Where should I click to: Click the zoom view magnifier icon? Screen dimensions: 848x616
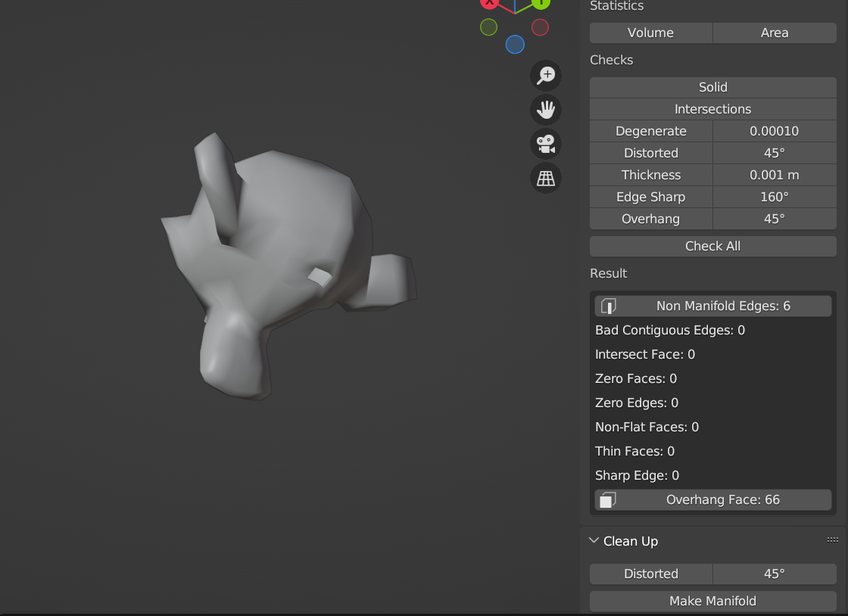[546, 76]
